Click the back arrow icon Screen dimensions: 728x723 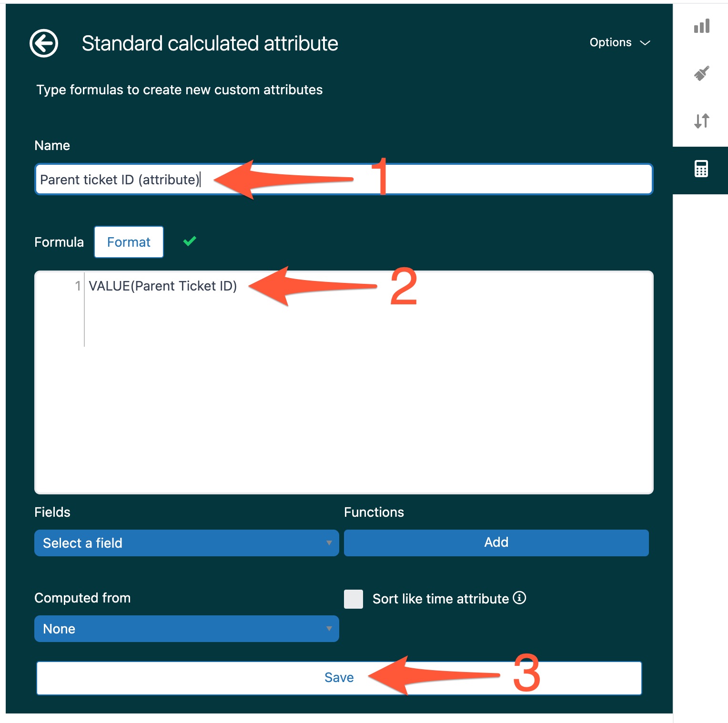pyautogui.click(x=44, y=43)
